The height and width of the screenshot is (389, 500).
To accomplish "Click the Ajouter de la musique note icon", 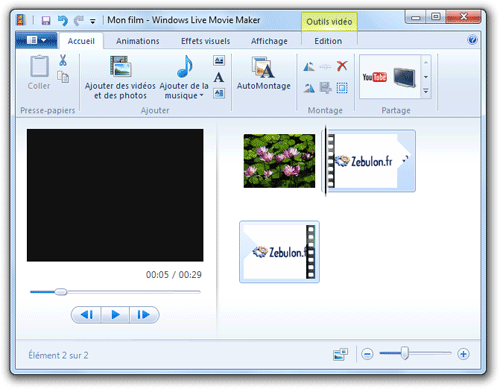I will pyautogui.click(x=185, y=66).
